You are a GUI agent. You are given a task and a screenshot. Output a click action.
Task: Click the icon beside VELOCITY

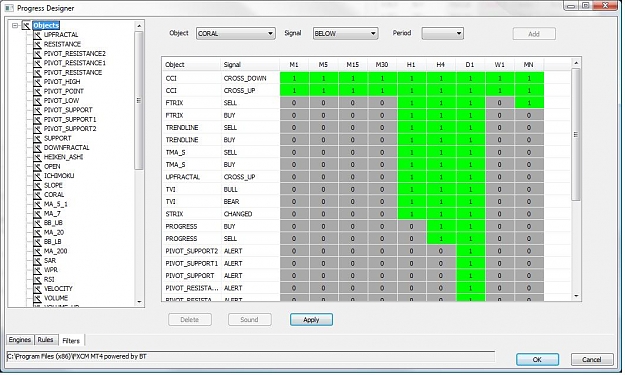(37, 289)
